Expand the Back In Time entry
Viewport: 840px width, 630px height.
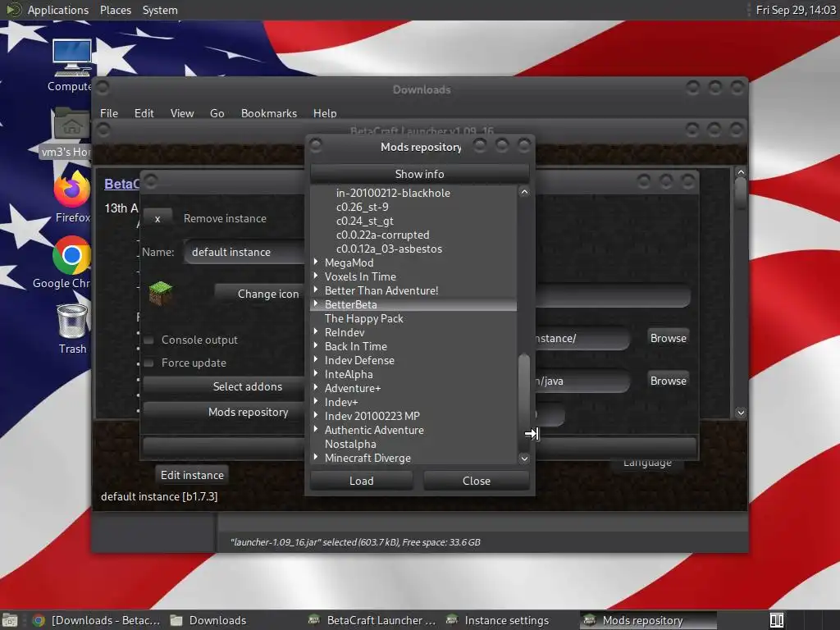316,345
